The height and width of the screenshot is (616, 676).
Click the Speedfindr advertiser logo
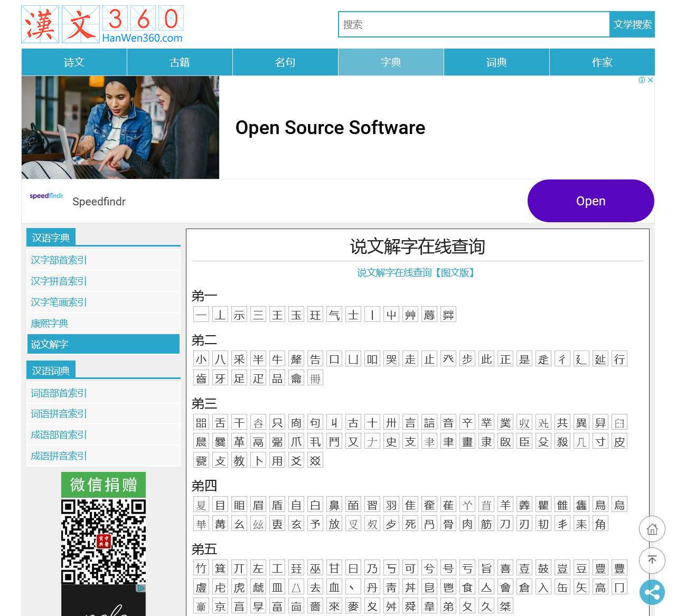click(x=46, y=196)
